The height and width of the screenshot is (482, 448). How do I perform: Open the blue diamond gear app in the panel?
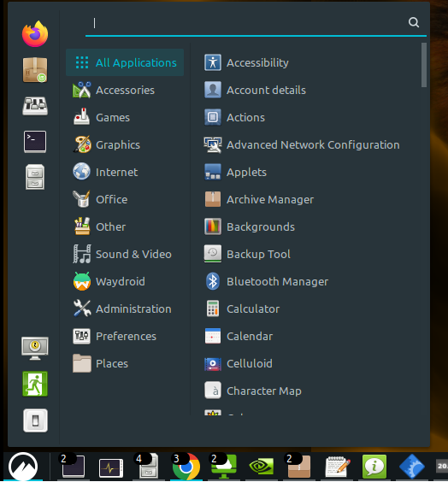pos(412,467)
